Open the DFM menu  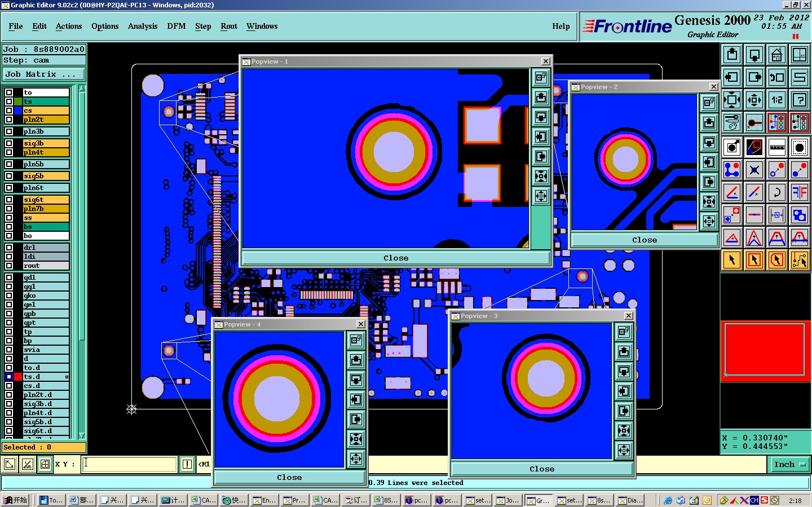point(176,26)
